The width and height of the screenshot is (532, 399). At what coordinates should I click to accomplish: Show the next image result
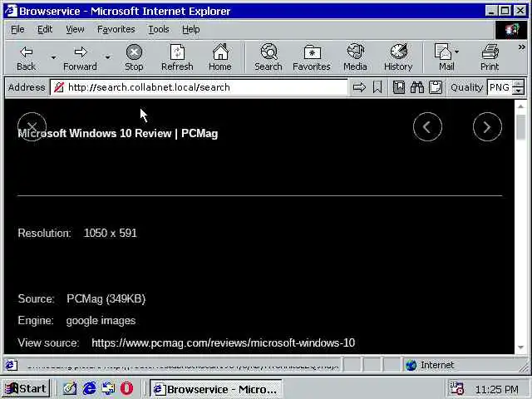click(487, 127)
